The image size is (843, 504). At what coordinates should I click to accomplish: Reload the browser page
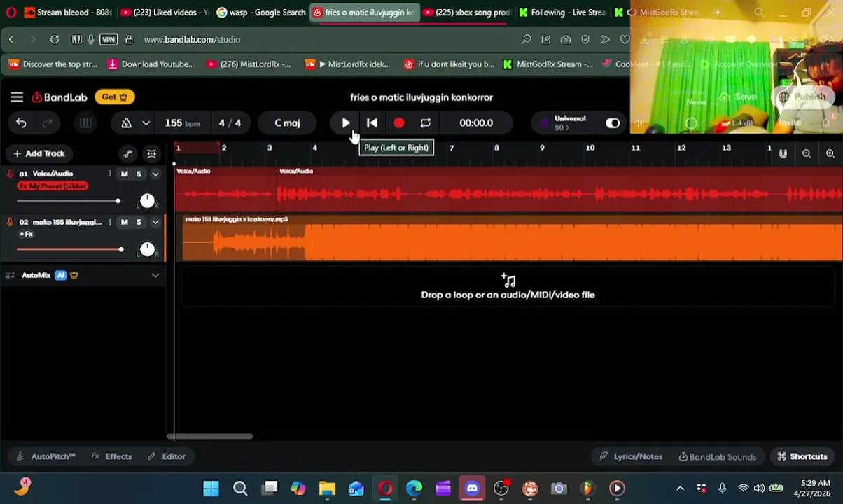coord(55,40)
